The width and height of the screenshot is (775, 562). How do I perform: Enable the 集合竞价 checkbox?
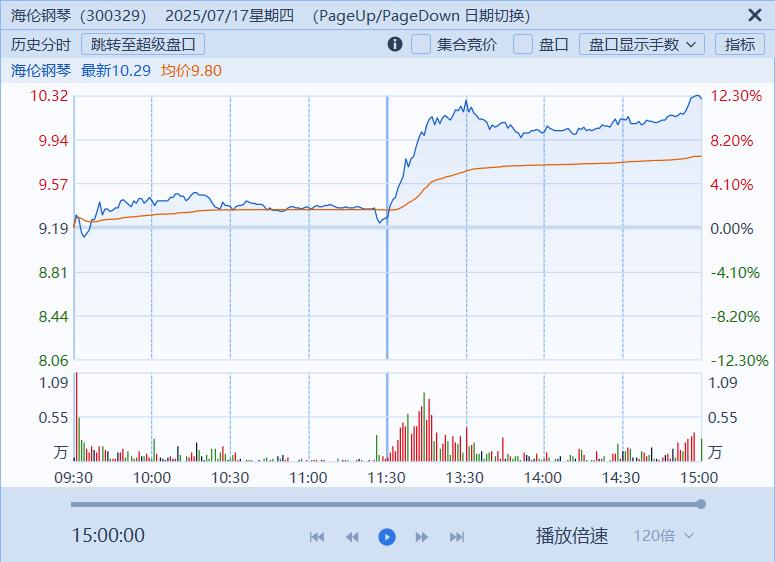coord(421,44)
